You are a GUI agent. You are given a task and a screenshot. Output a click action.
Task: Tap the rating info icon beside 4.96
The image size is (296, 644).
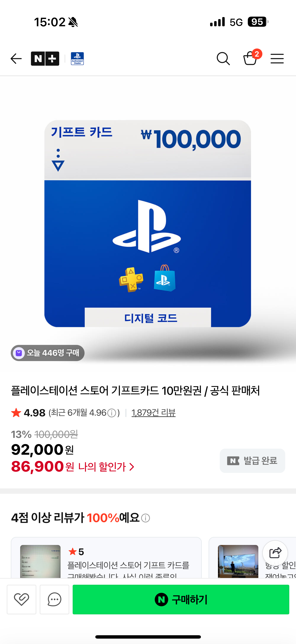[112, 413]
